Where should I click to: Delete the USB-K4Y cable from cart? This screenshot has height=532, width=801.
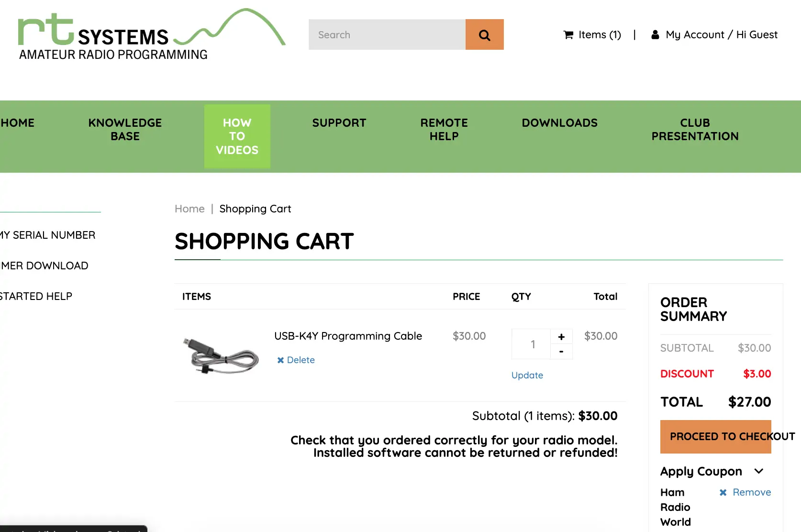296,360
